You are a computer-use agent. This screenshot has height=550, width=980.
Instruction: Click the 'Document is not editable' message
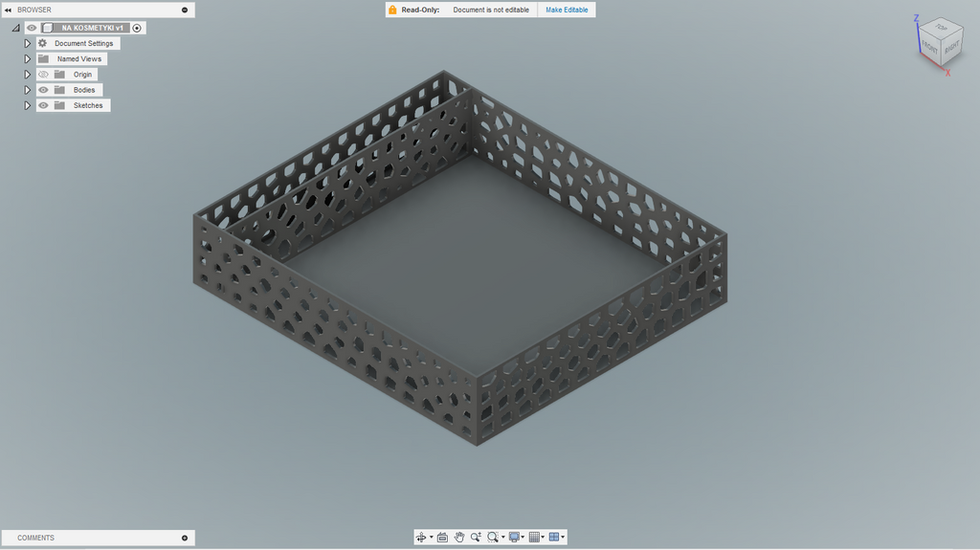click(x=491, y=10)
